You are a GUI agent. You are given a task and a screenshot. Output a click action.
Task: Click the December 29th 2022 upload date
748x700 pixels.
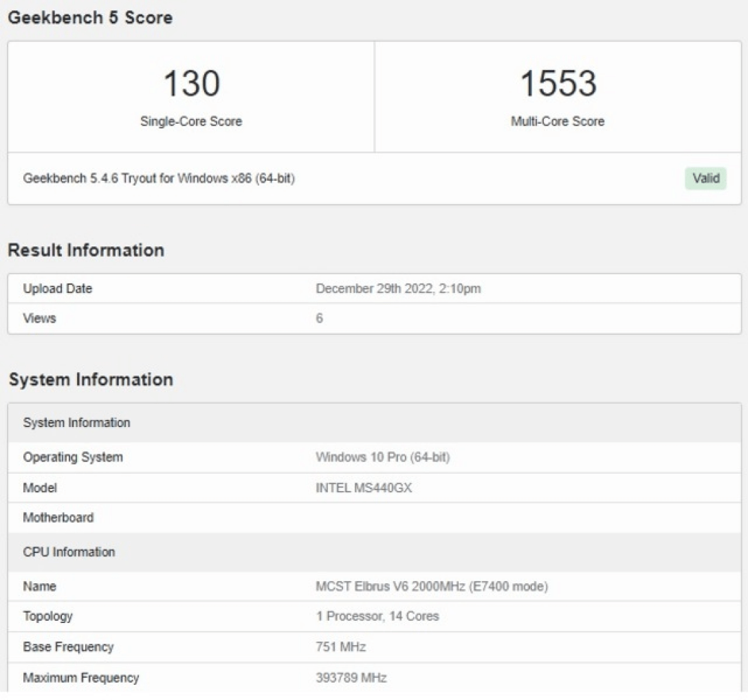click(x=398, y=289)
